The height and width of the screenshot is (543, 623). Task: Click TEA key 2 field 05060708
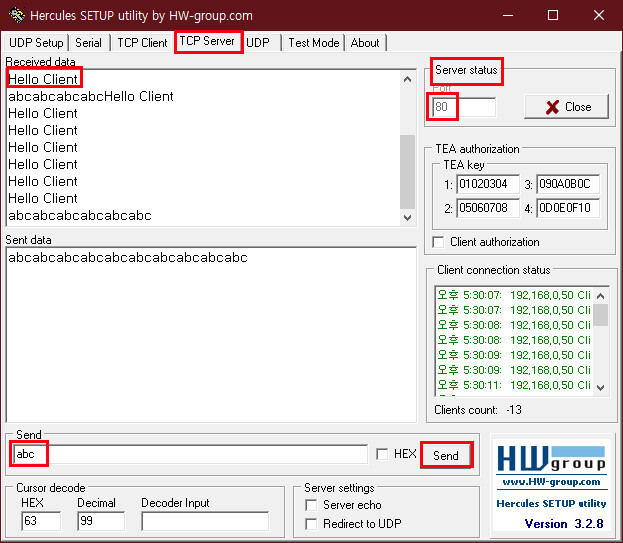(x=488, y=208)
